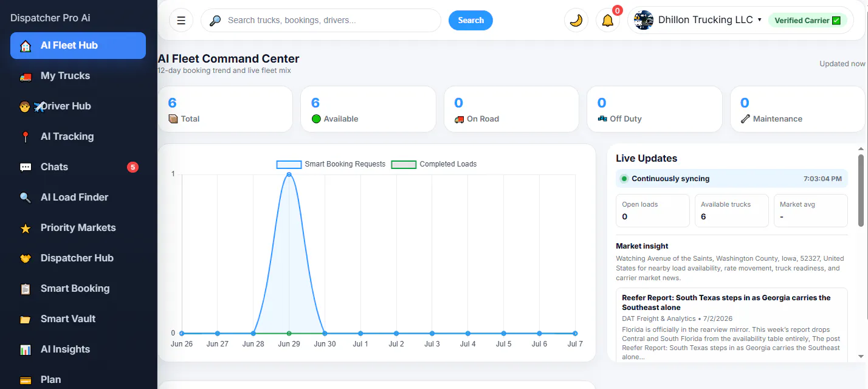Click the 7:03:04 PM sync timestamp
Image resolution: width=868 pixels, height=389 pixels.
click(x=822, y=179)
